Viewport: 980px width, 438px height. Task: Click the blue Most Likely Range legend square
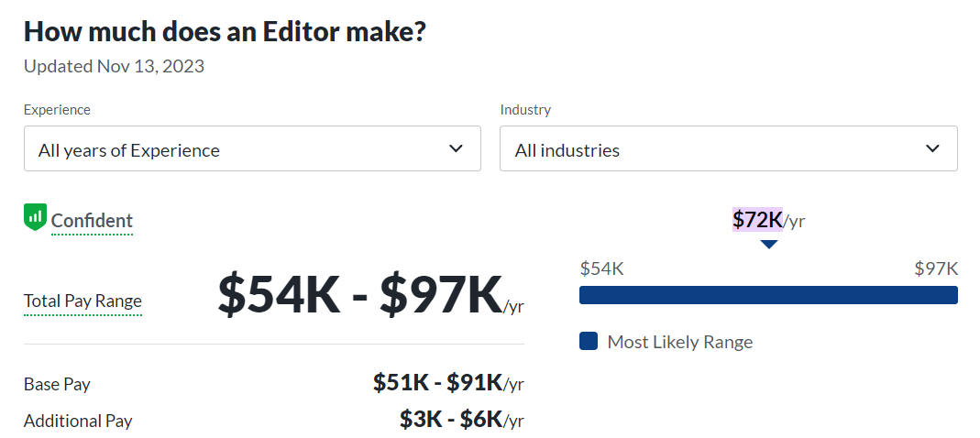pyautogui.click(x=589, y=342)
